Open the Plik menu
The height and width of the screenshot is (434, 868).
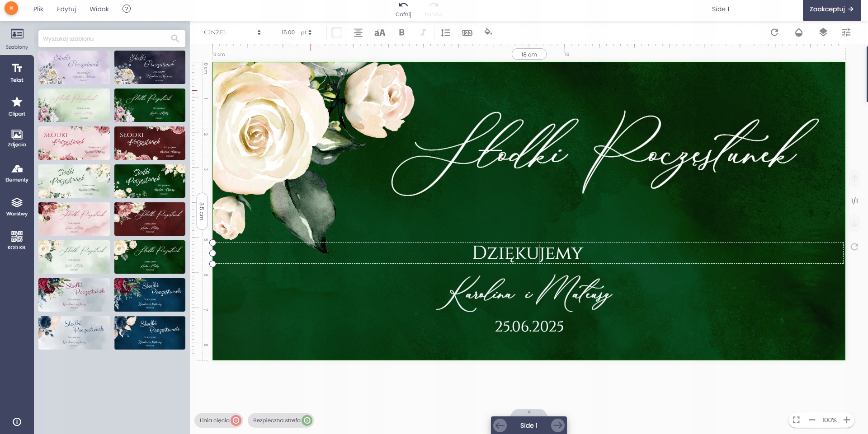pos(38,9)
